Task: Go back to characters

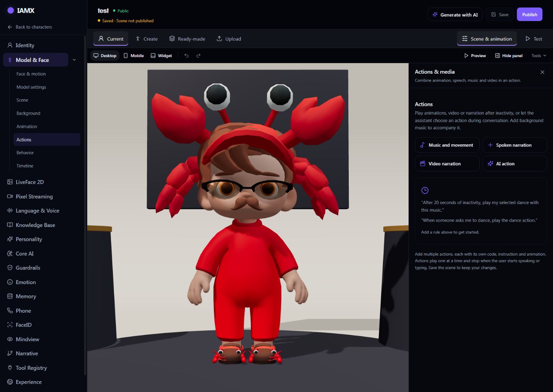Action: pos(30,27)
